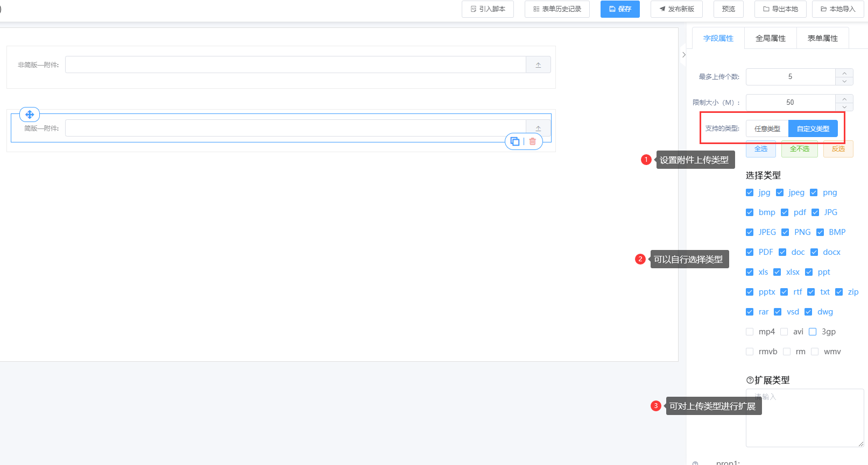This screenshot has width=868, height=465.
Task: Uncheck the ppt checkbox
Action: click(809, 272)
